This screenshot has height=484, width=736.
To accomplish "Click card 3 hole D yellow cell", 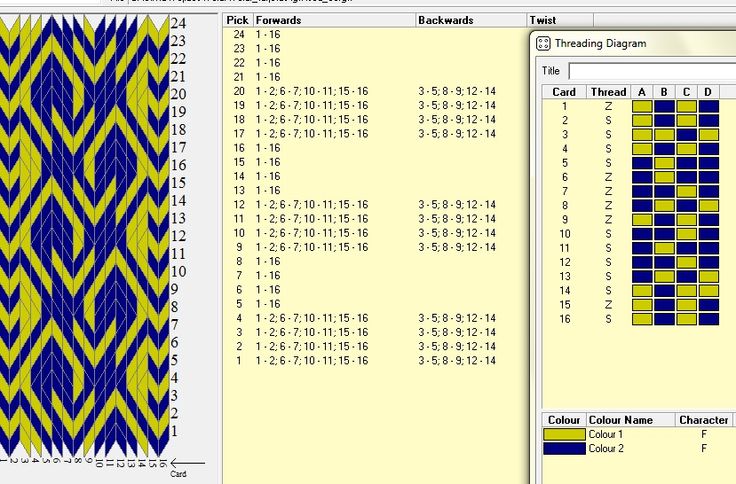I will [x=709, y=135].
